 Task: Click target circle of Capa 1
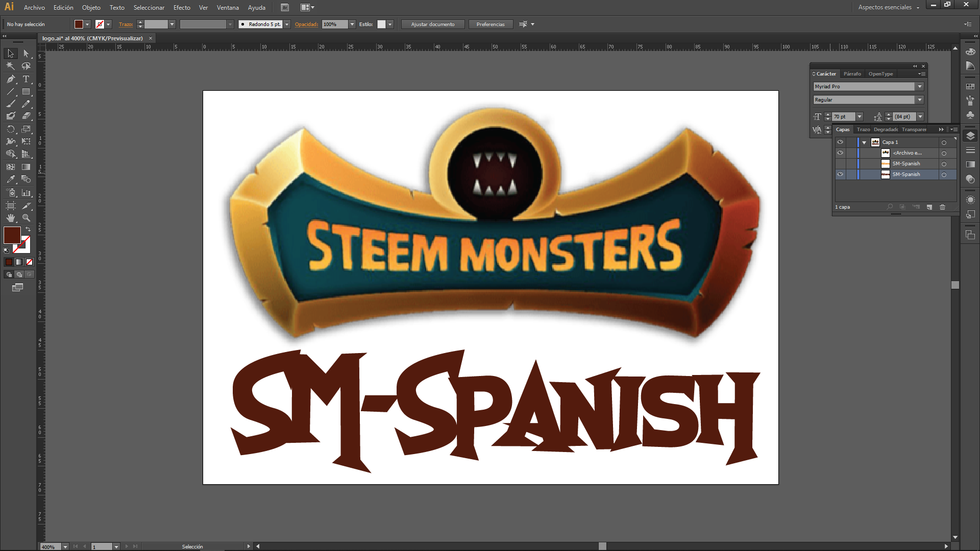[944, 143]
